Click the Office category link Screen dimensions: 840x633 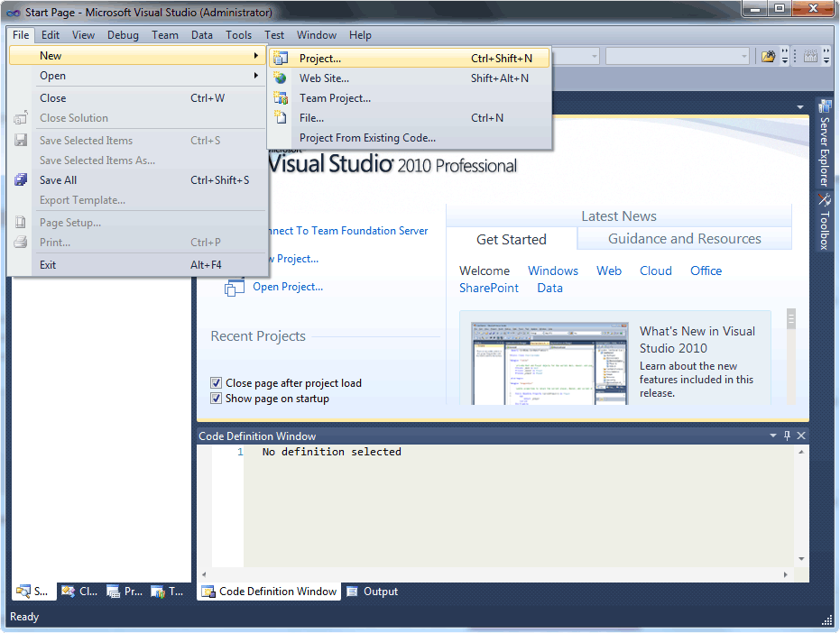(706, 271)
